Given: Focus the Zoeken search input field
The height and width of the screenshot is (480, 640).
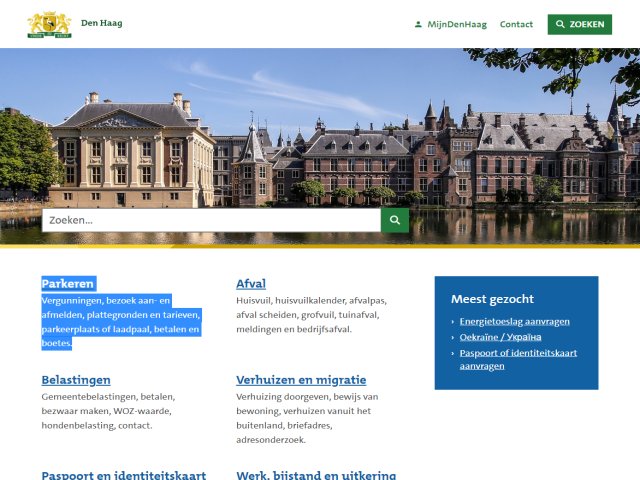Looking at the screenshot, I should pos(211,220).
